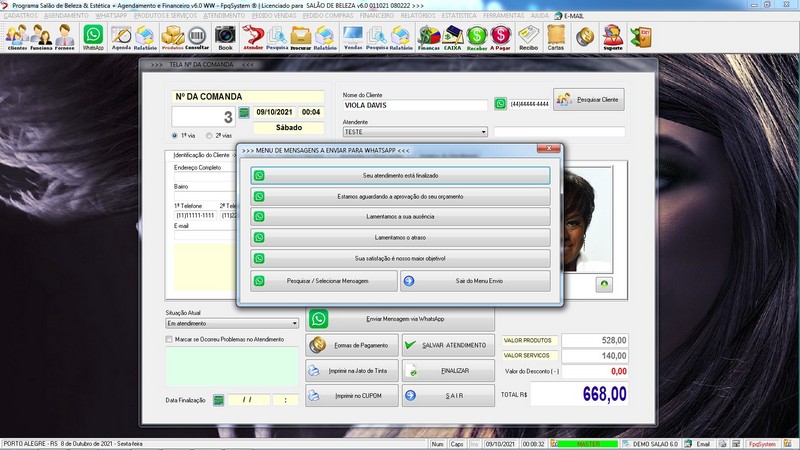Screen dimensions: 800x450
Task: Open the Suporte toolbar icon
Action: [x=613, y=37]
